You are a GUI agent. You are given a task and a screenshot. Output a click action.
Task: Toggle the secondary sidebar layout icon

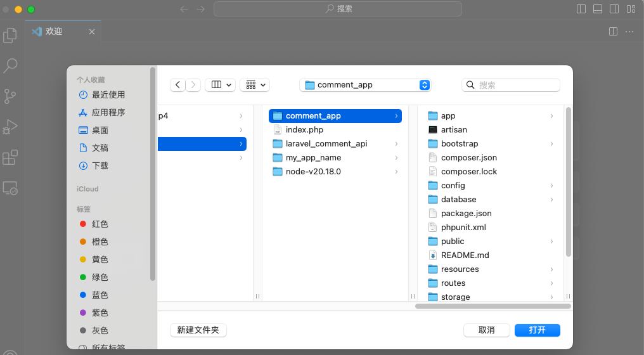click(614, 9)
